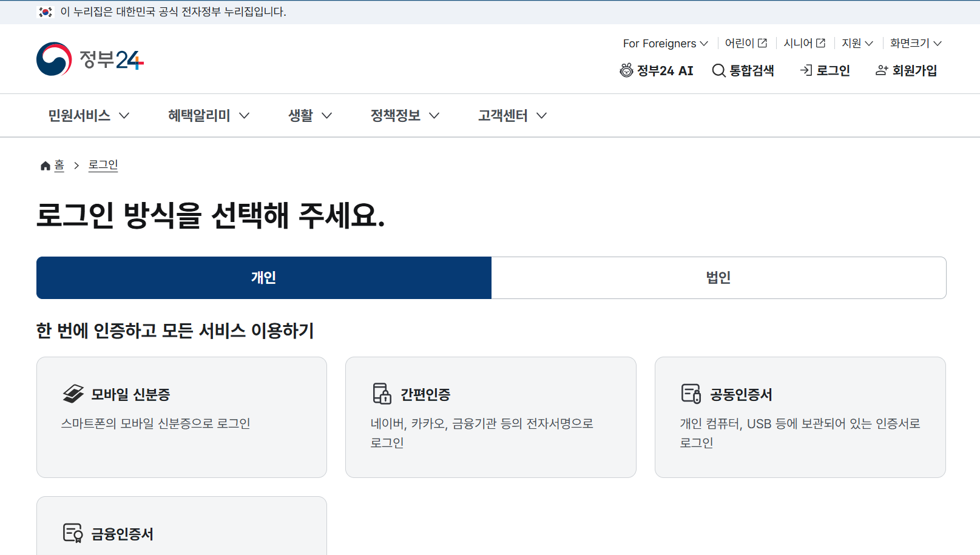Click 로그인 in the breadcrumb
Screen dimensions: 980x555
point(103,165)
